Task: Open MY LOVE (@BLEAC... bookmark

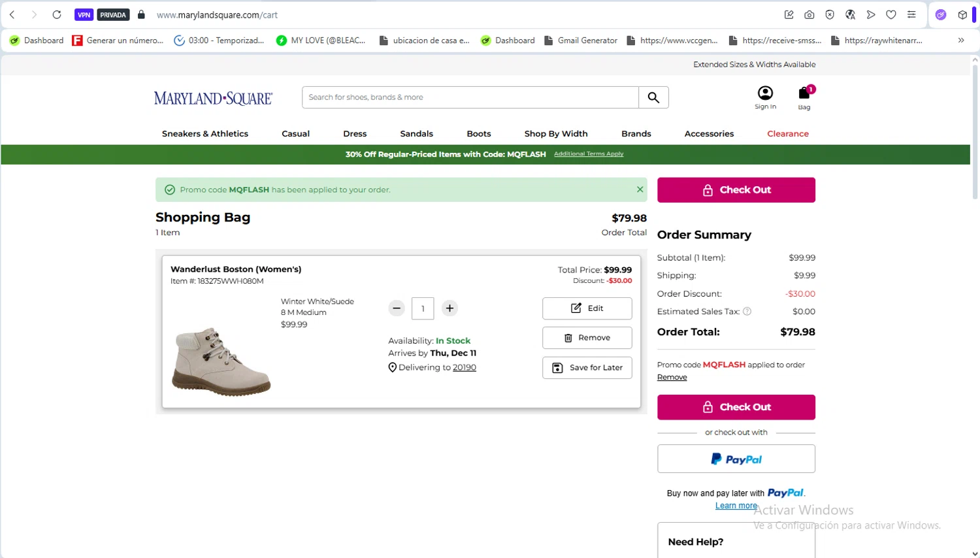Action: (321, 41)
